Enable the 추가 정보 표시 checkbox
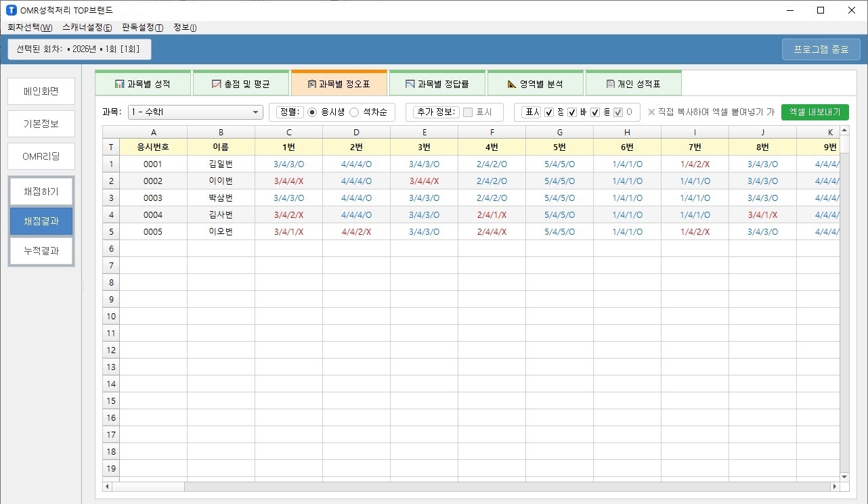 point(468,112)
